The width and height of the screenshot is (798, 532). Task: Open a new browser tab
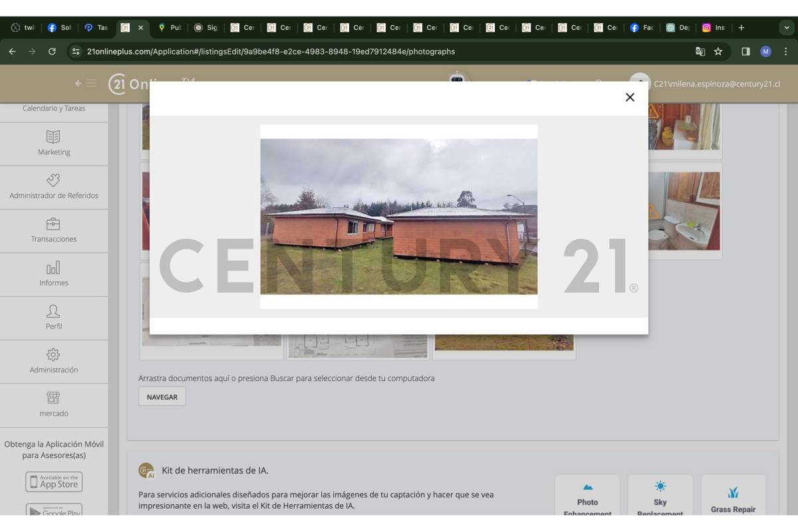tap(741, 28)
